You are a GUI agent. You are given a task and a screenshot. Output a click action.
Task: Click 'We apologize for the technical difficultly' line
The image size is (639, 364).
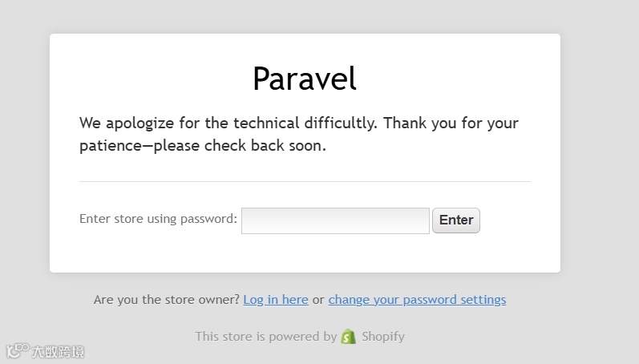pos(229,123)
